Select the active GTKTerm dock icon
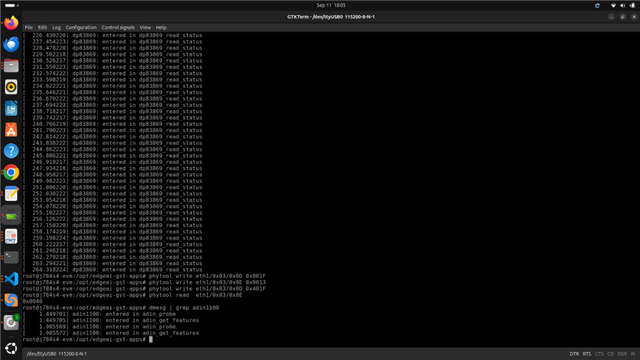This screenshot has width=640, height=360. click(x=11, y=216)
